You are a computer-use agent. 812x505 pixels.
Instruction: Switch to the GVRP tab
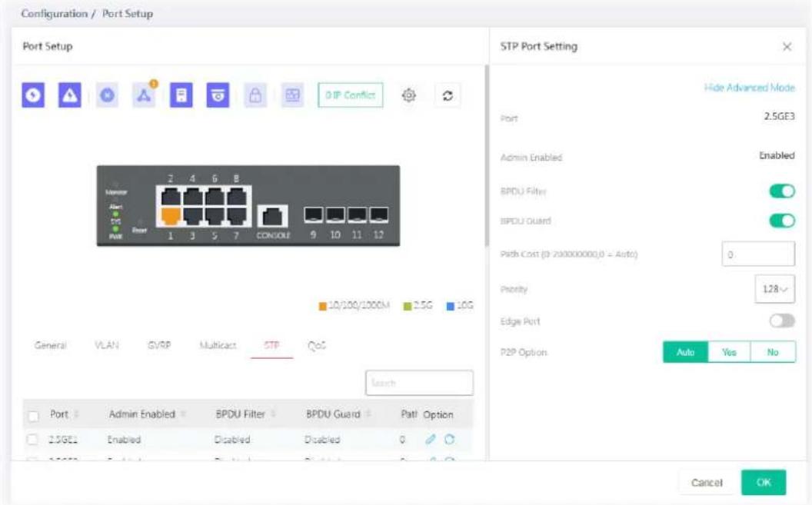point(159,345)
